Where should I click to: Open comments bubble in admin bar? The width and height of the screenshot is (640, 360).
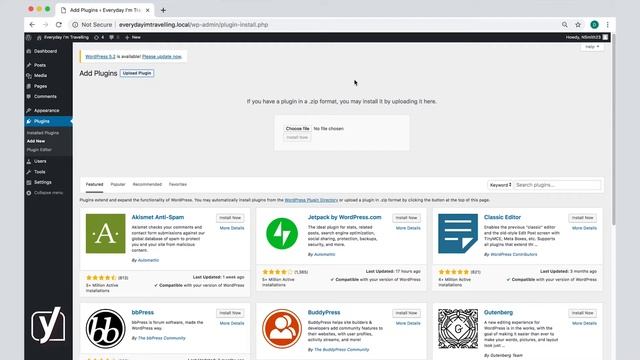(x=114, y=37)
